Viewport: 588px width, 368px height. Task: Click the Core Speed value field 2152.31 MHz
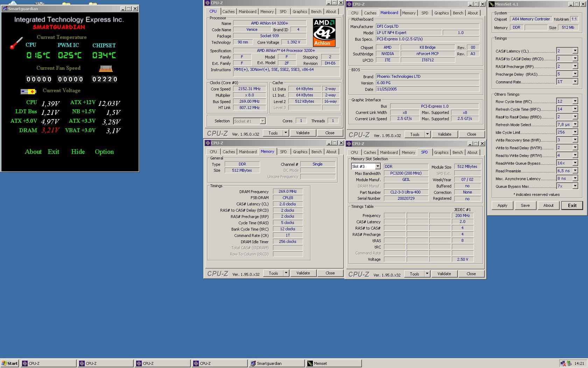pos(249,89)
